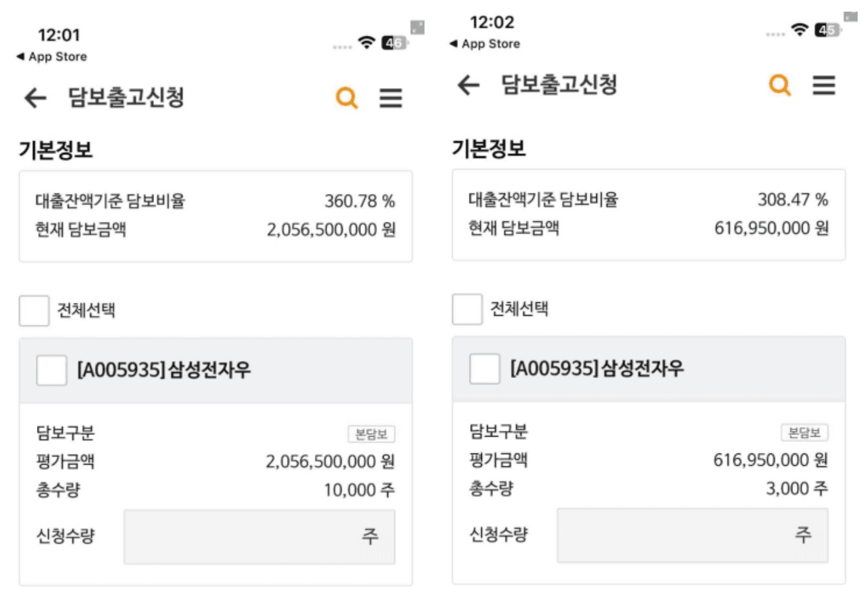The image size is (868, 594).
Task: Tap 평가금액 616,950,000 원 value
Action: [771, 461]
